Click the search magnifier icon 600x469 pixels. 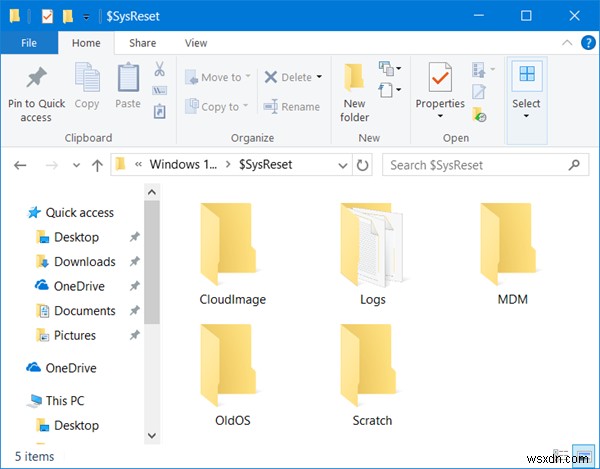tap(574, 165)
